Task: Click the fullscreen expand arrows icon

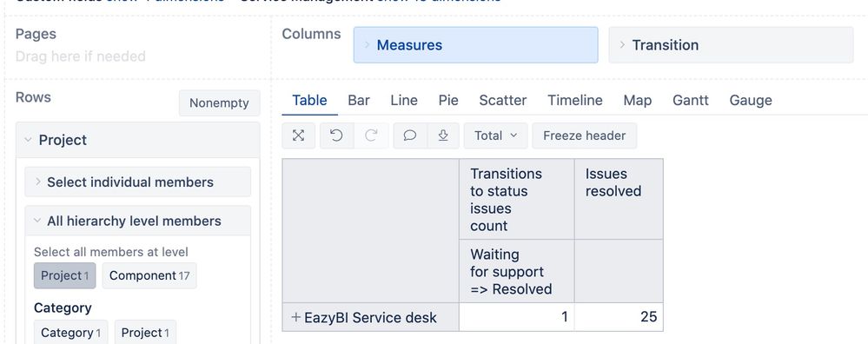Action: [x=298, y=136]
